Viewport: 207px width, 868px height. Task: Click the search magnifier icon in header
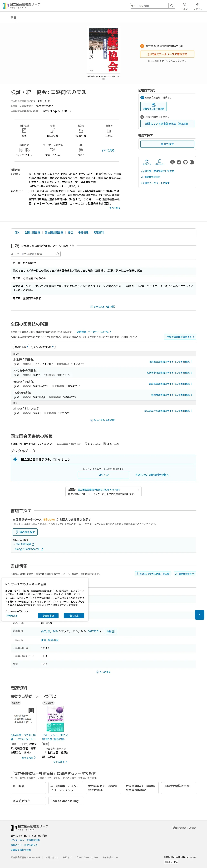tap(172, 6)
